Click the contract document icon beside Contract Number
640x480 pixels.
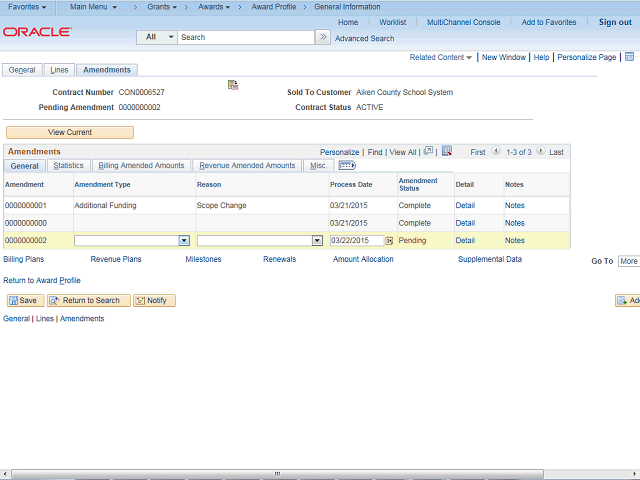233,85
